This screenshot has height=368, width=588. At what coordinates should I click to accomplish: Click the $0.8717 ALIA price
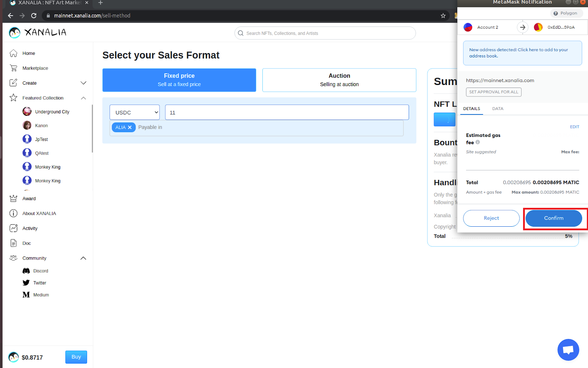coord(32,357)
